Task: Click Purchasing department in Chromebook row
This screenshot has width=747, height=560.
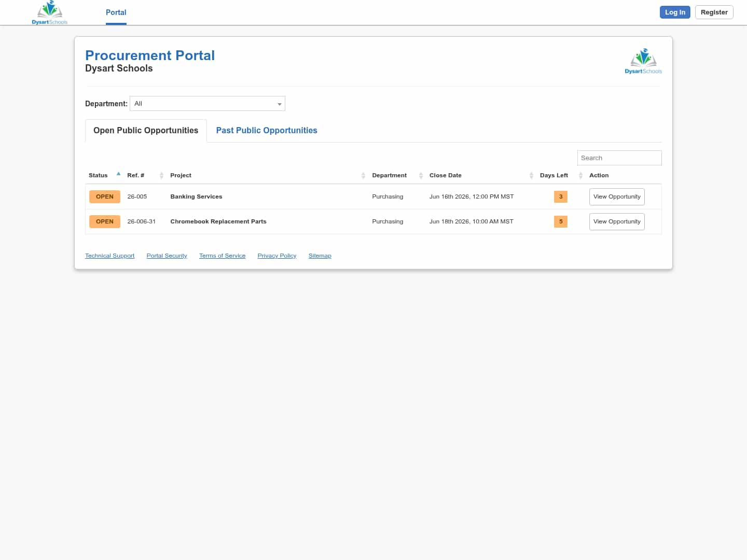Action: pyautogui.click(x=388, y=222)
